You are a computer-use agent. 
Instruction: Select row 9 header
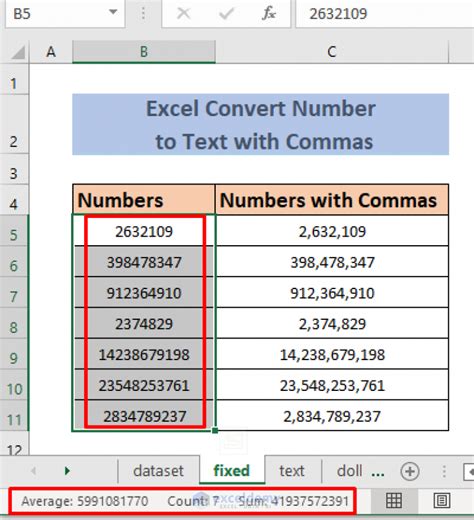[14, 354]
